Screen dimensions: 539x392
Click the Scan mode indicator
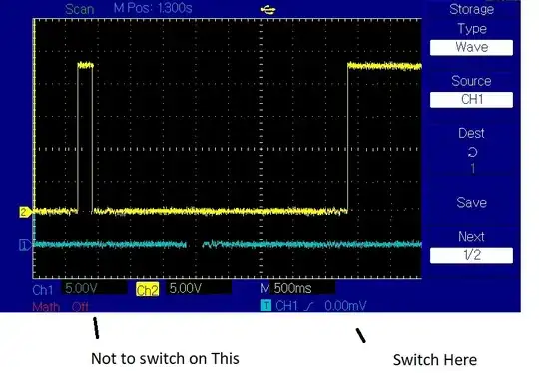point(80,9)
